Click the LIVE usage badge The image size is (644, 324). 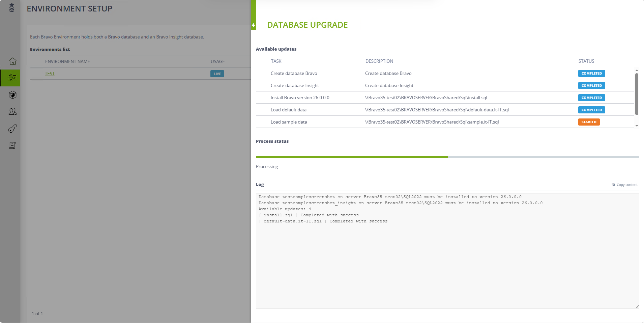point(217,74)
